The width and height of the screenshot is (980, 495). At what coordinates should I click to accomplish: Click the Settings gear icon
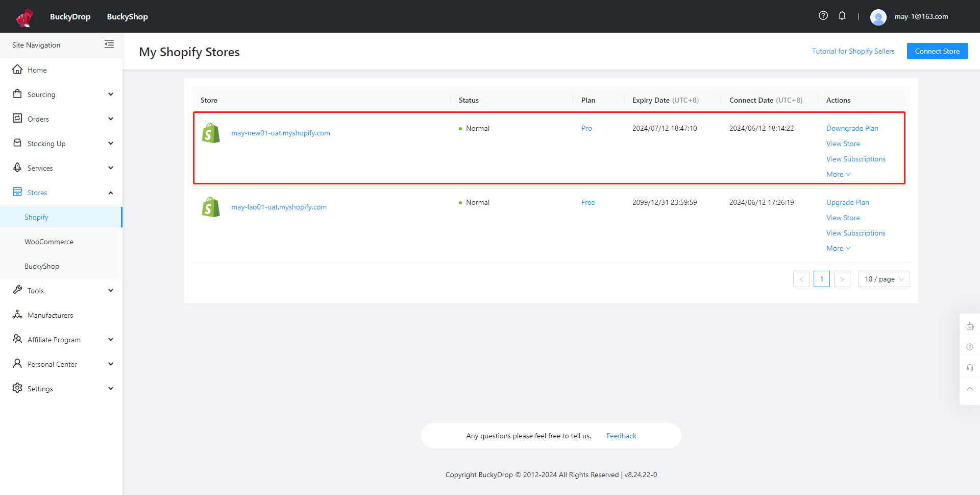(17, 388)
